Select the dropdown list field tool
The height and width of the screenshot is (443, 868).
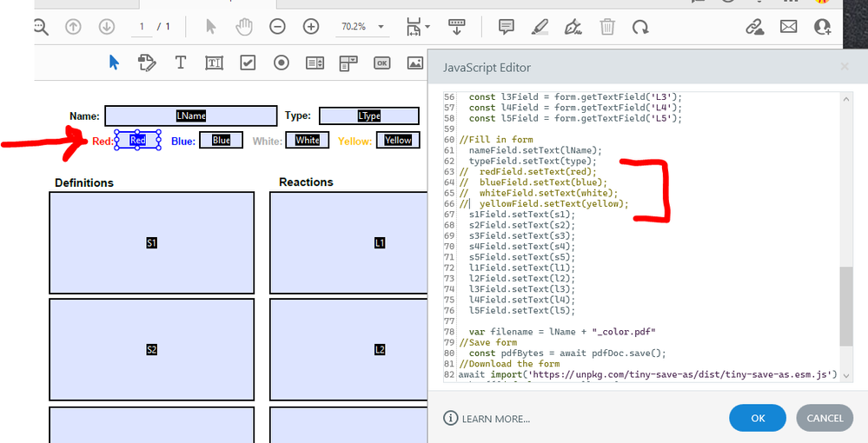[348, 63]
